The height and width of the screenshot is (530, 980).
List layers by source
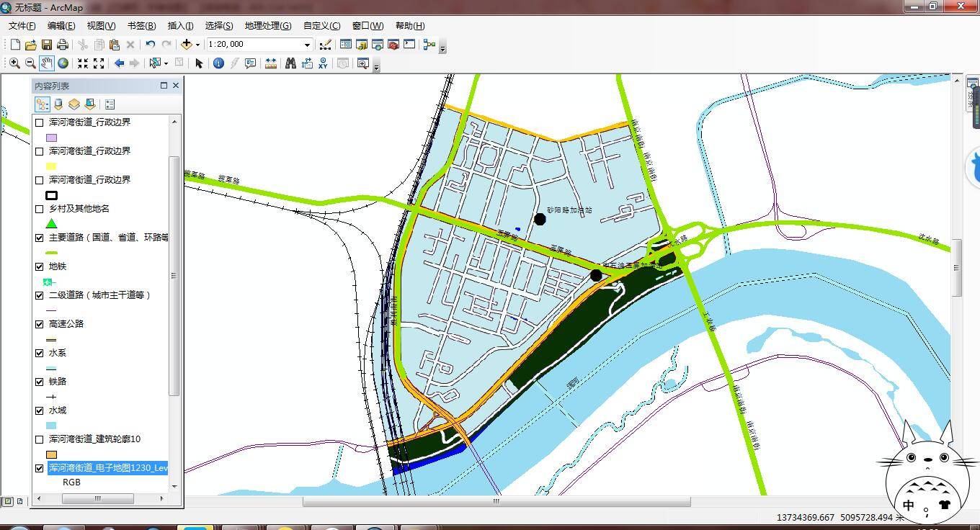pos(58,104)
